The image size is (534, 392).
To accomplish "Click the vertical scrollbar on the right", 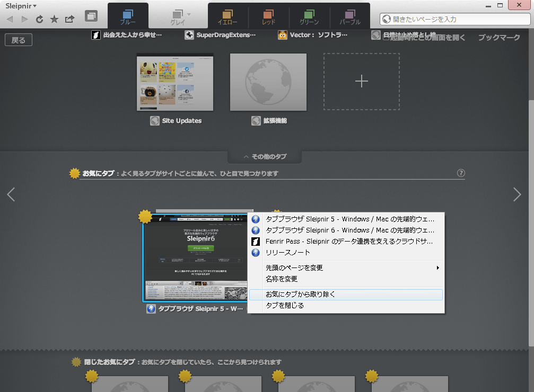I will click(x=531, y=223).
